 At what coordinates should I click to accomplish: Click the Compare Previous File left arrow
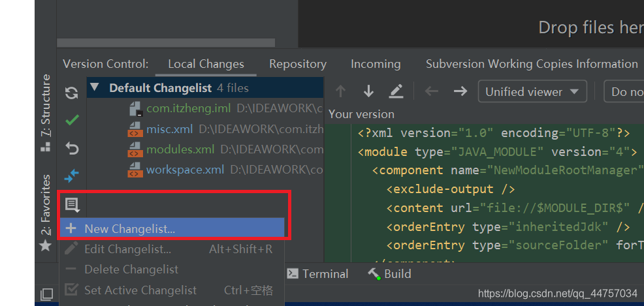(x=432, y=91)
